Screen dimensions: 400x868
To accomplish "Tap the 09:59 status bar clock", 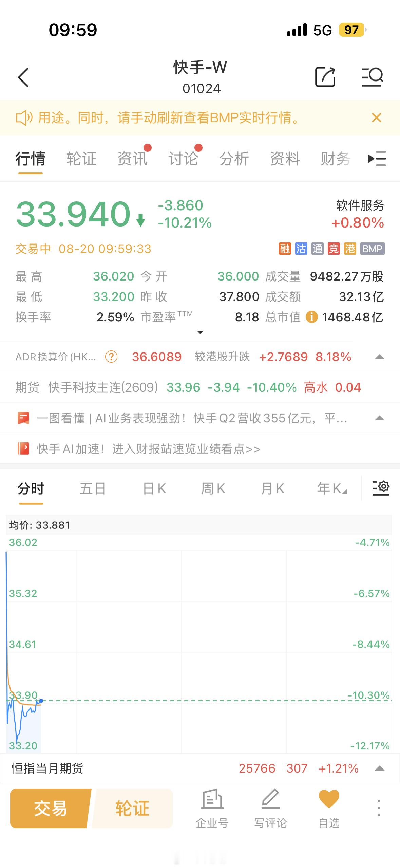I will tap(73, 30).
